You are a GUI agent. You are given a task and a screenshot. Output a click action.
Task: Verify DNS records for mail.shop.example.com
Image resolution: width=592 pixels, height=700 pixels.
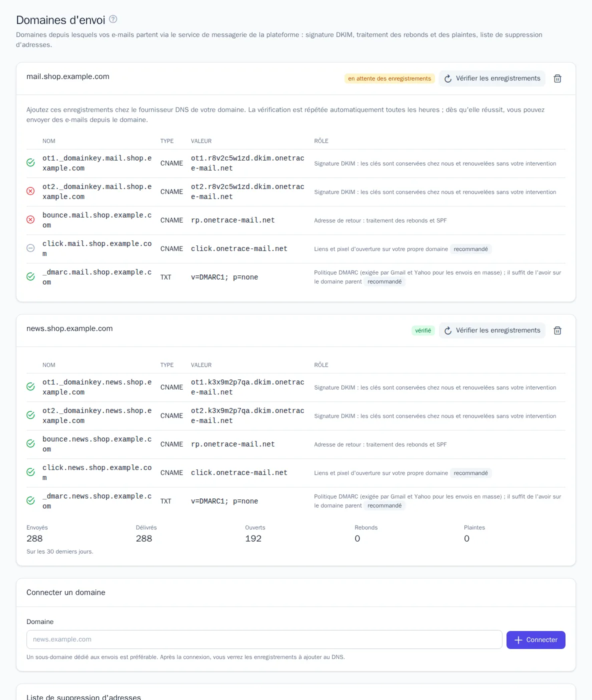[x=492, y=78]
